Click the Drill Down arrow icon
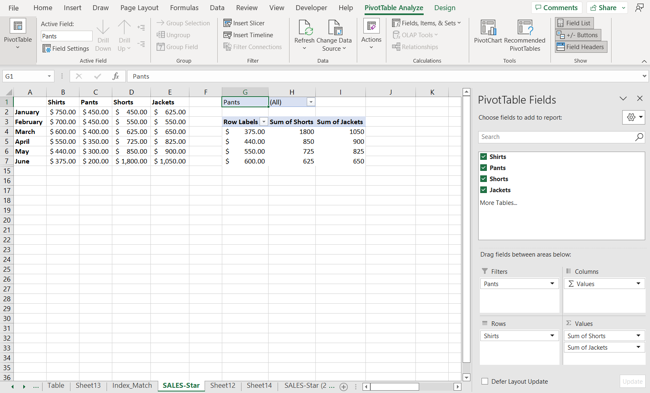650x393 pixels. click(x=103, y=28)
